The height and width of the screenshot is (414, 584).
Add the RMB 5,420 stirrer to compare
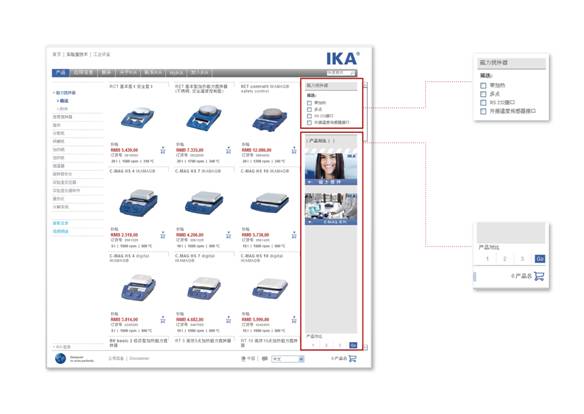point(163,150)
